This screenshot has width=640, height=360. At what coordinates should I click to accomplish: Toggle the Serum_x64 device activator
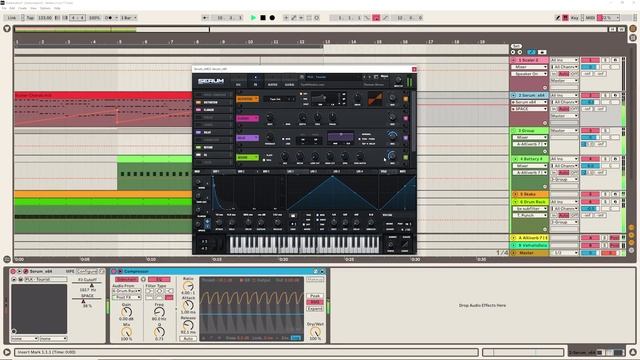click(13, 271)
